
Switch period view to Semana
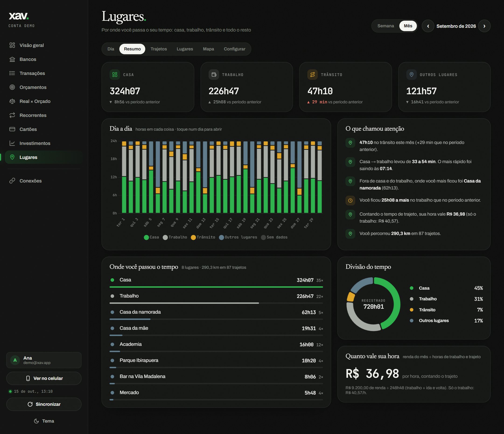(x=385, y=26)
